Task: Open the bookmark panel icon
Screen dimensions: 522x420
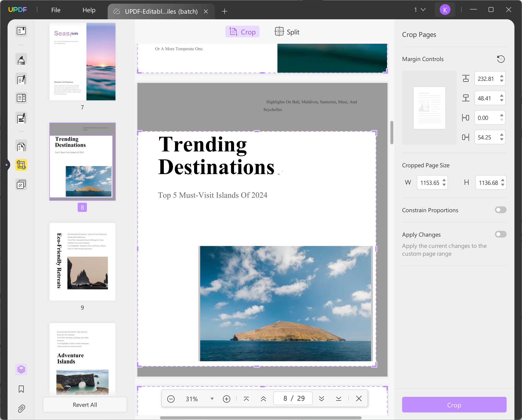Action: coord(21,389)
